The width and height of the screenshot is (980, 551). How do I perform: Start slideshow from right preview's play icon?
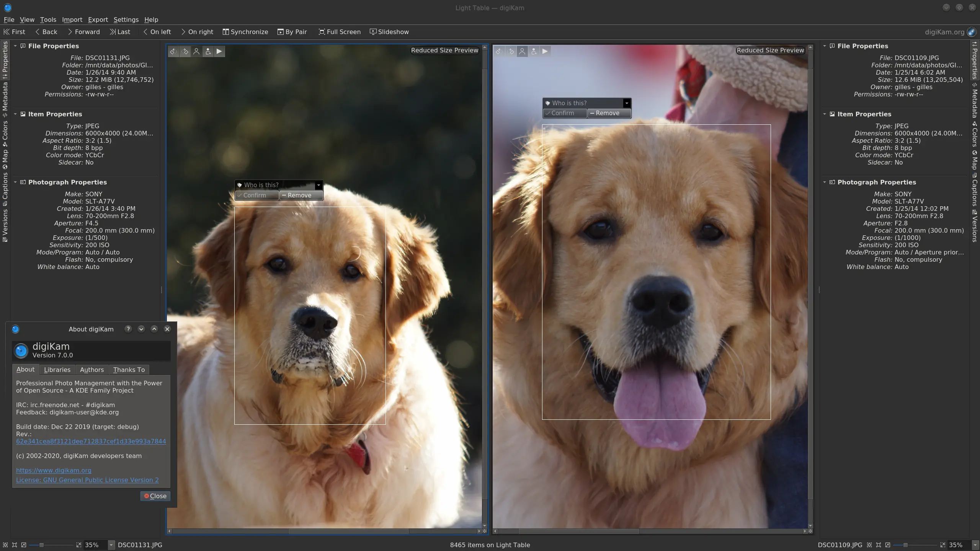(x=545, y=51)
